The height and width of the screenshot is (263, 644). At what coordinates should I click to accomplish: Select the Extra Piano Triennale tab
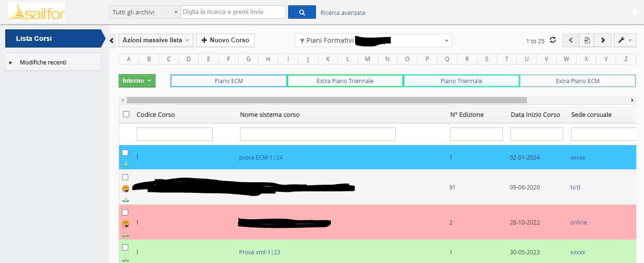345,81
